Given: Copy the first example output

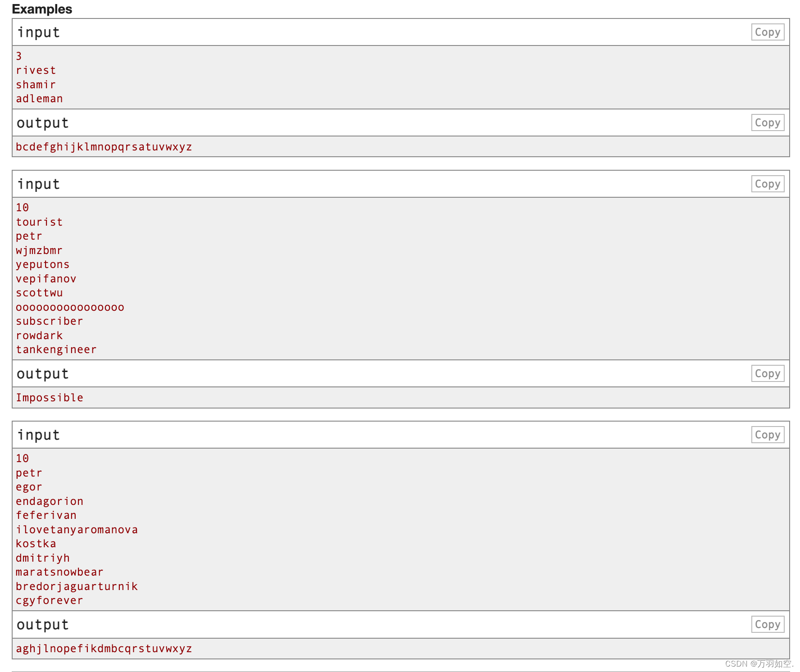Looking at the screenshot, I should [x=768, y=122].
